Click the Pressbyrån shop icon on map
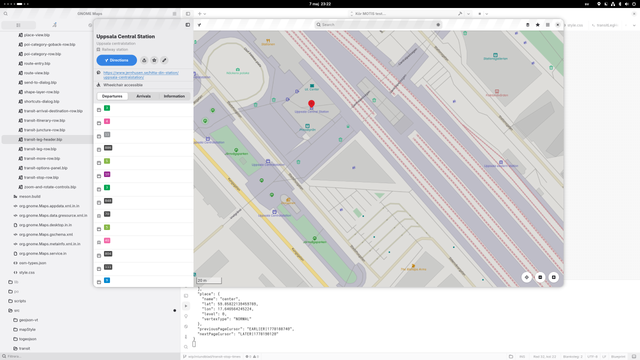This screenshot has width=640, height=360. tap(307, 126)
